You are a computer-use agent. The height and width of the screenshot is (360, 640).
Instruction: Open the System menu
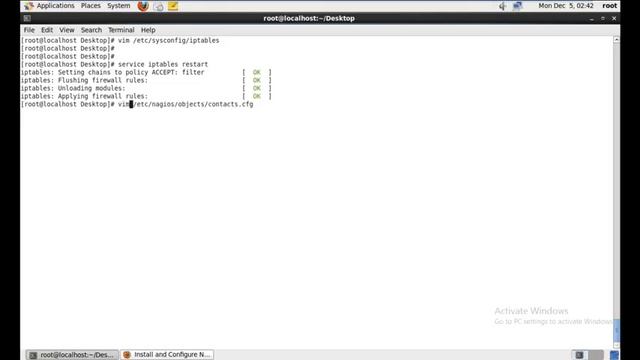tap(119, 6)
